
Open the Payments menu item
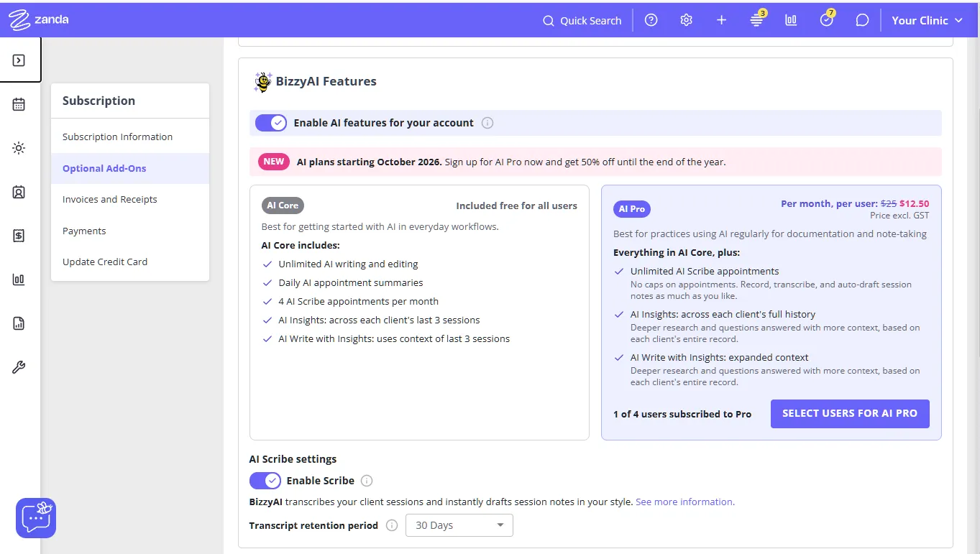(130, 231)
